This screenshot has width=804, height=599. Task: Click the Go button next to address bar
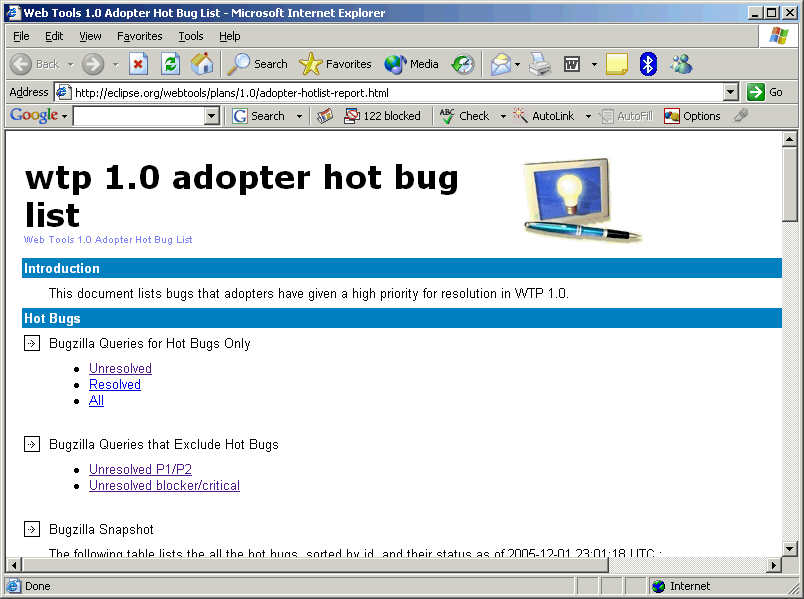click(x=765, y=92)
